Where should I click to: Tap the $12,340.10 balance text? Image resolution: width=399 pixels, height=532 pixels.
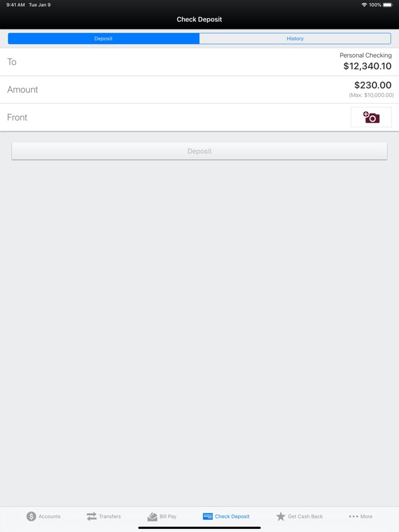coord(365,64)
